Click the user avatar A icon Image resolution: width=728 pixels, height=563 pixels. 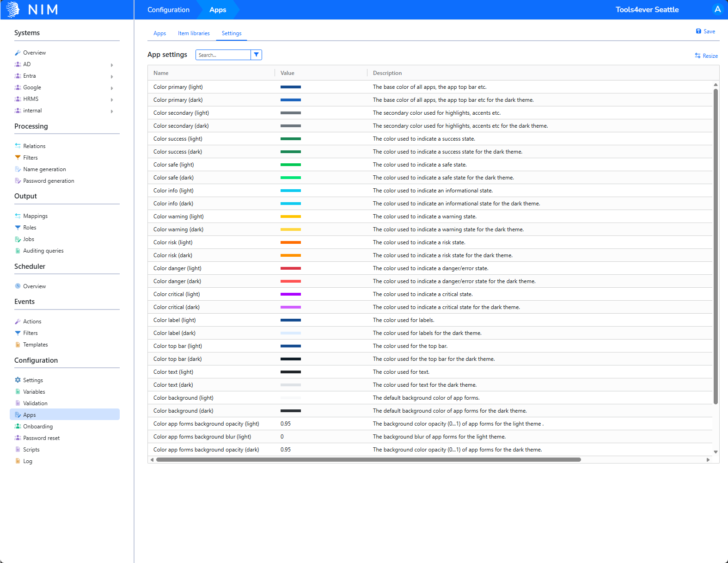click(717, 9)
